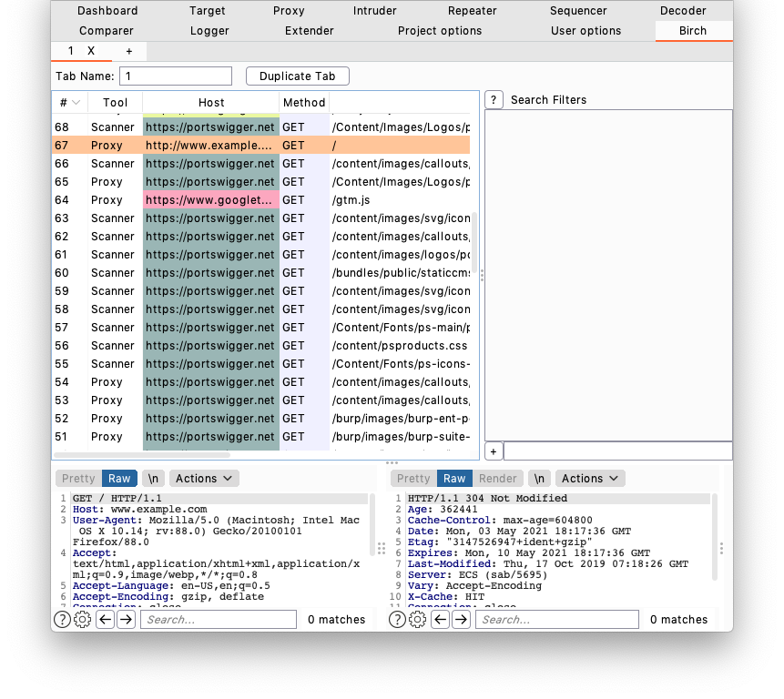This screenshot has height=699, width=784.
Task: Open response editor settings gear
Action: coord(418,620)
